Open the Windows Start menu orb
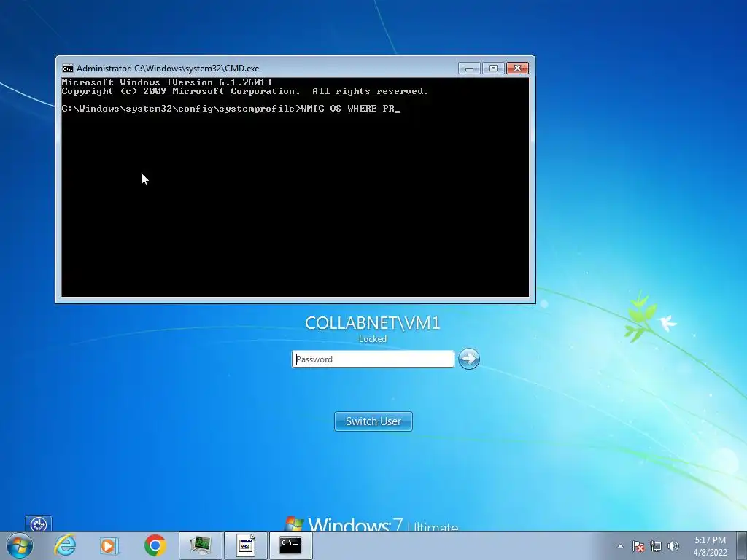 tap(20, 545)
